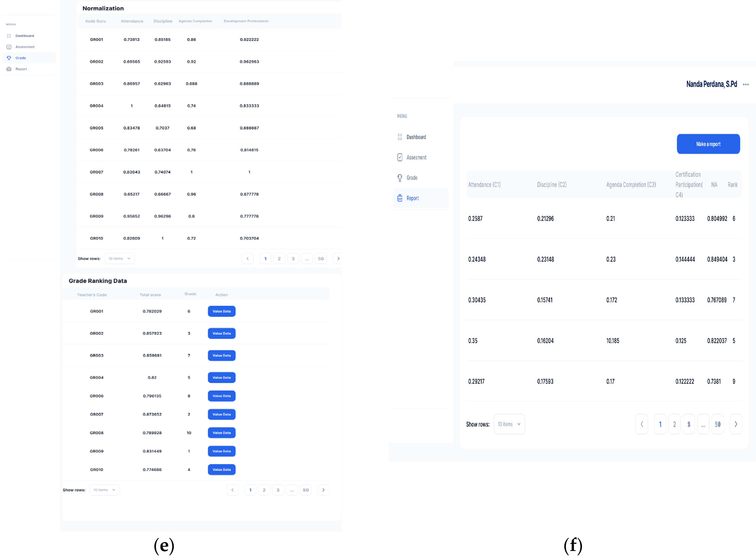Click the Report icon in left sidebar
This screenshot has width=756, height=559.
pyautogui.click(x=9, y=69)
